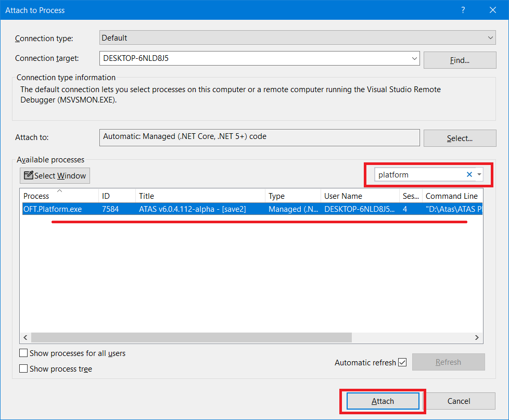This screenshot has width=509, height=420.
Task: Open filter history dropdown arrow
Action: pos(479,175)
